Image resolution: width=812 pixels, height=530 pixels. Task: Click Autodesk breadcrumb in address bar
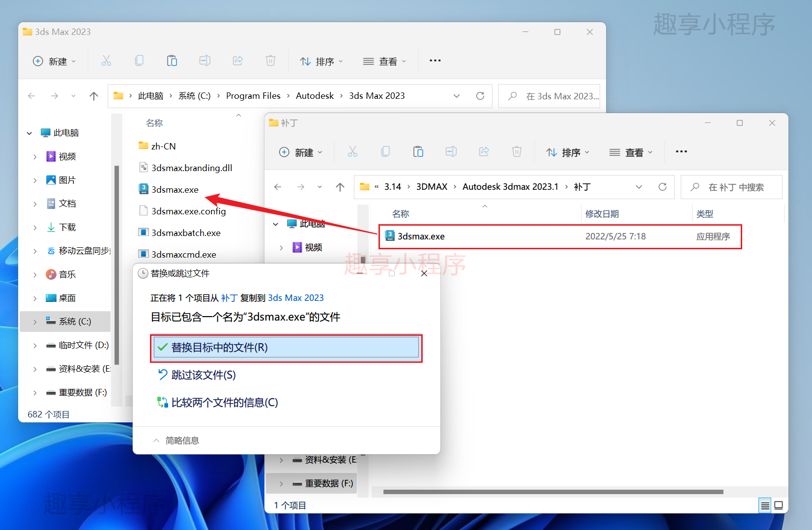point(315,96)
